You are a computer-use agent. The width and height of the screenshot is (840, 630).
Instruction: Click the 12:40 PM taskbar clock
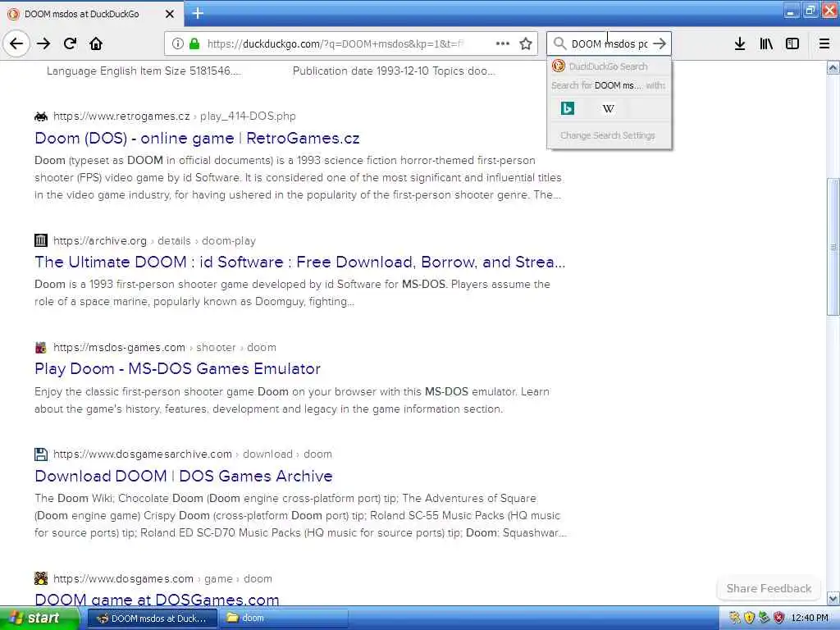point(810,618)
